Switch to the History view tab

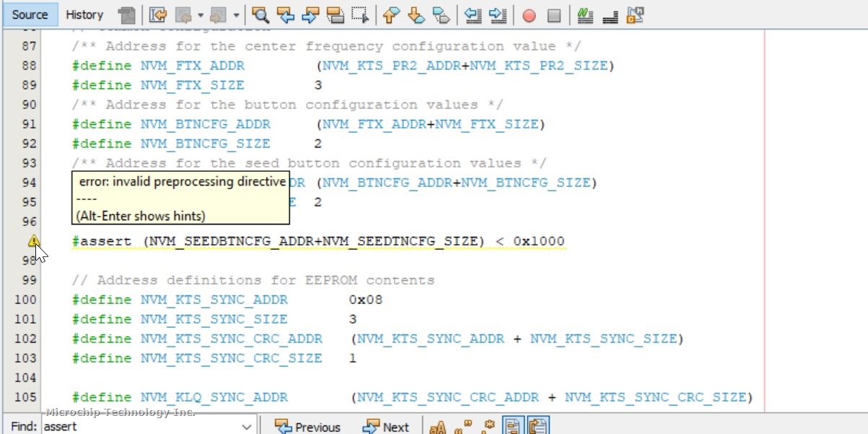[84, 14]
